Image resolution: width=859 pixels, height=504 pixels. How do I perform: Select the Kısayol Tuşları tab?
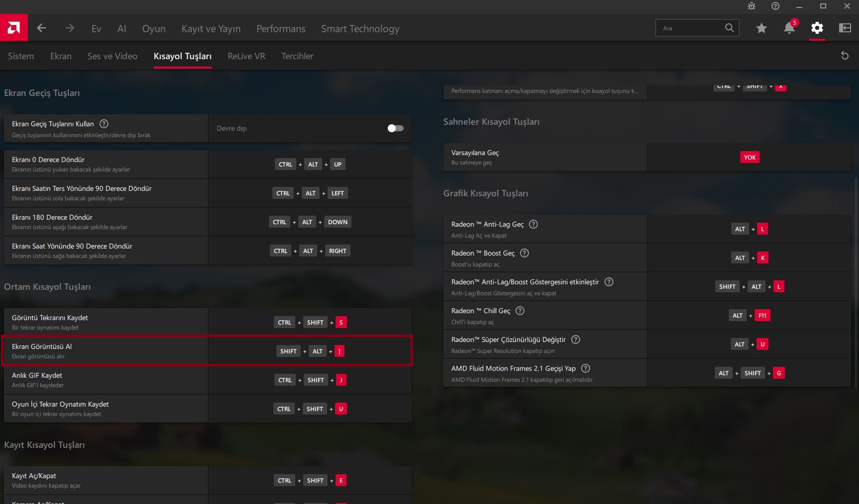click(182, 56)
